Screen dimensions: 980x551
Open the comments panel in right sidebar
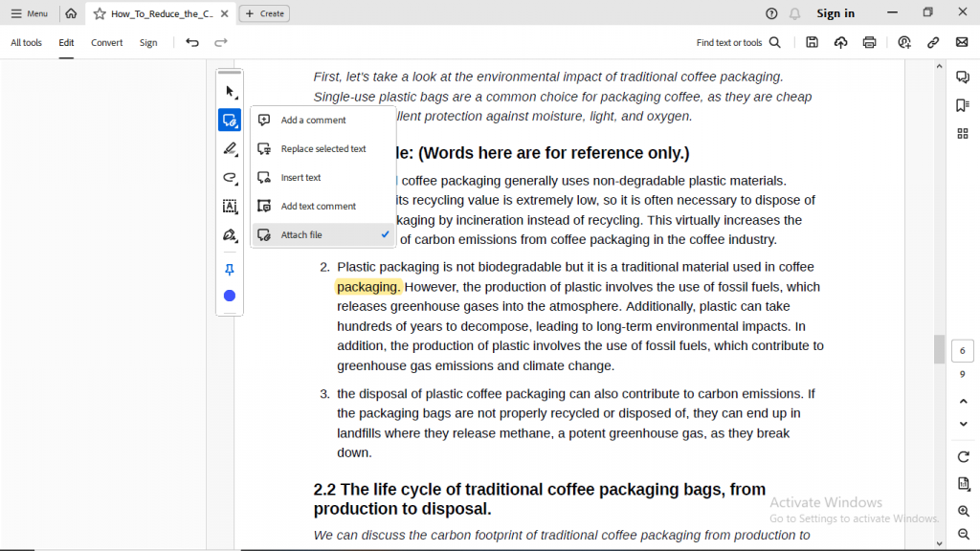963,77
